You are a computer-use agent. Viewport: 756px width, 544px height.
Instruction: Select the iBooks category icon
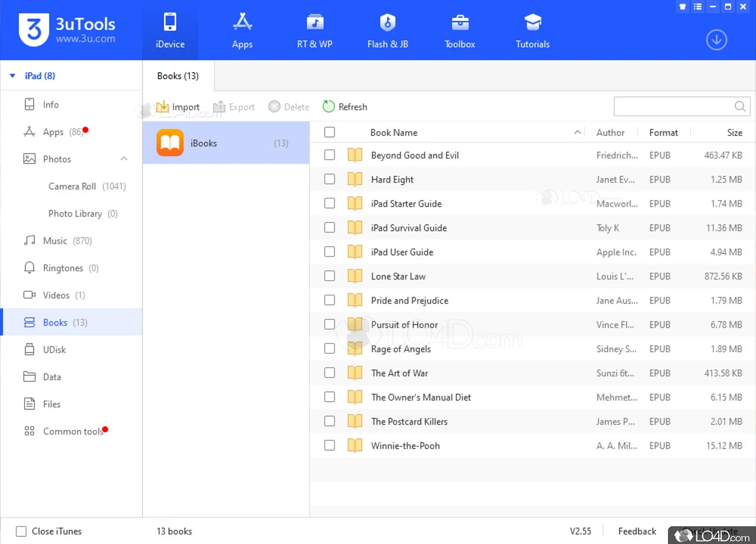point(170,143)
